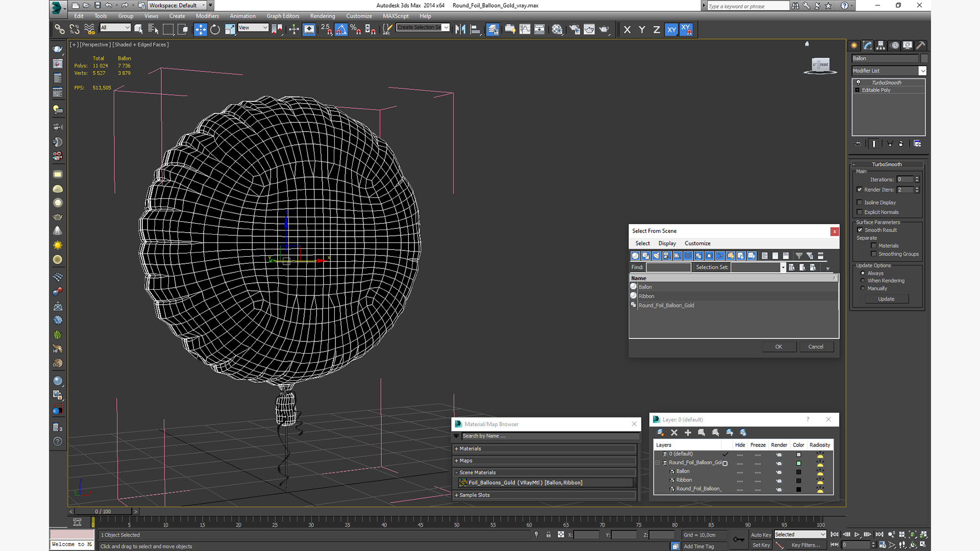
Task: Open the Create tab in command panel
Action: (x=854, y=45)
